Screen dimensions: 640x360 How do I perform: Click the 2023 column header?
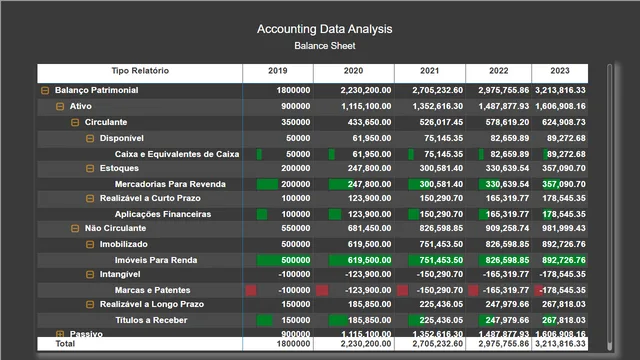(x=560, y=73)
